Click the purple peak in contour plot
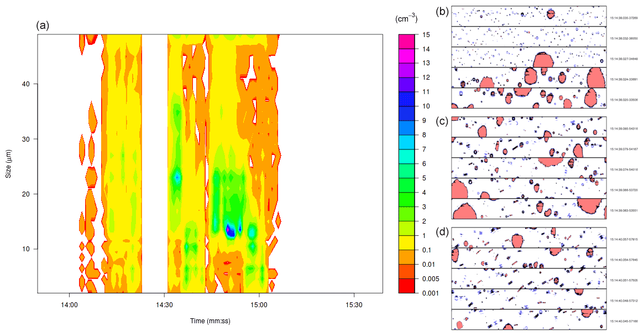The image size is (644, 336). click(230, 231)
